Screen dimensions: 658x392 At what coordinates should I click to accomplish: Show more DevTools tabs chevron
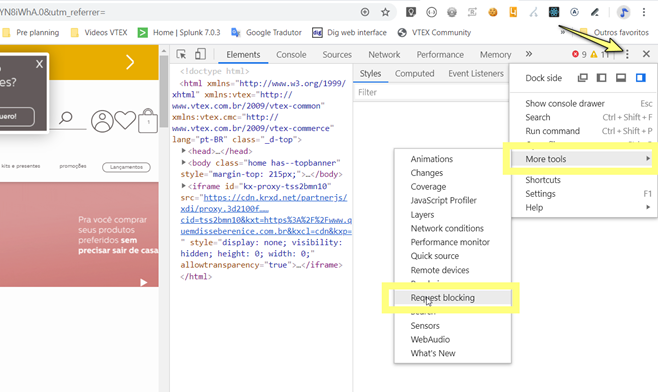529,54
